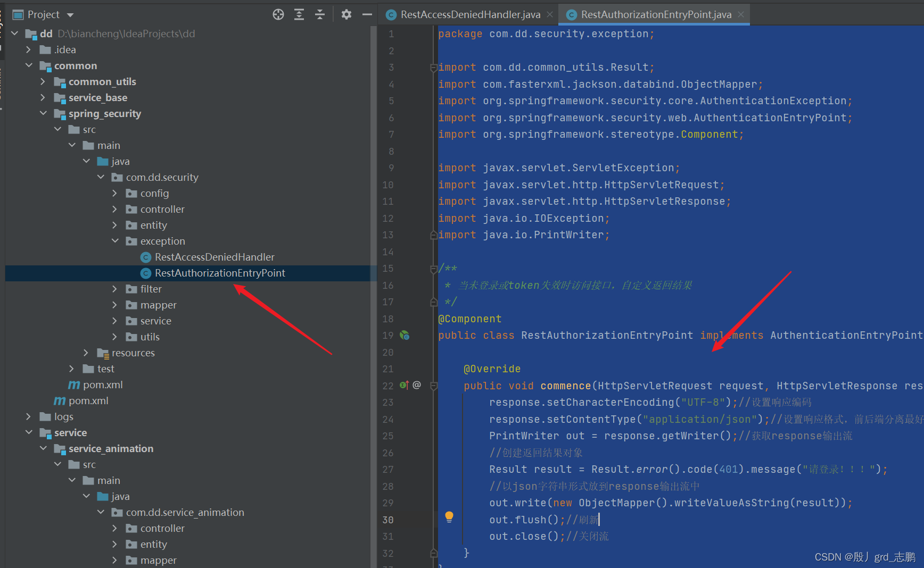Click the commence method name
The image size is (924, 568).
pos(565,386)
